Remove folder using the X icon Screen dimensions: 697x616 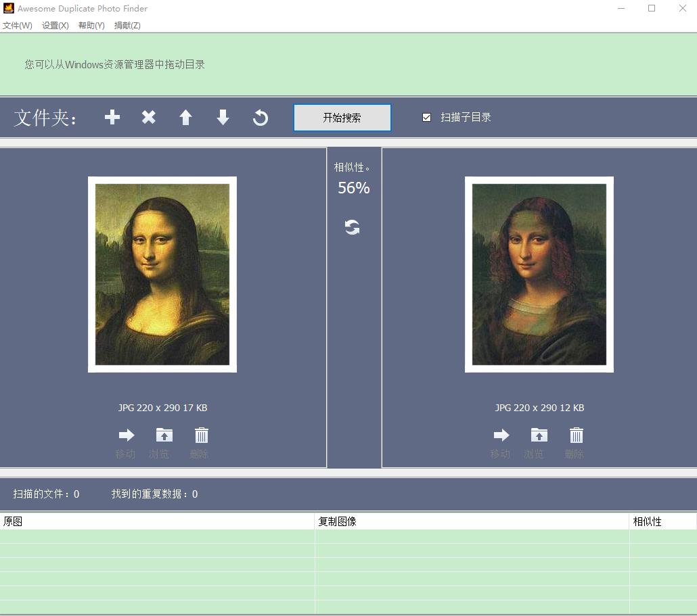[x=149, y=118]
